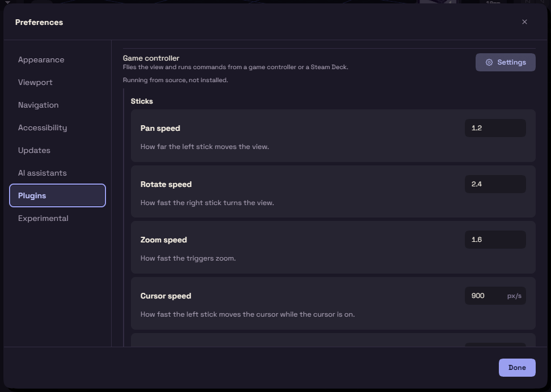Edit the Rotate speed value field

[x=495, y=184]
